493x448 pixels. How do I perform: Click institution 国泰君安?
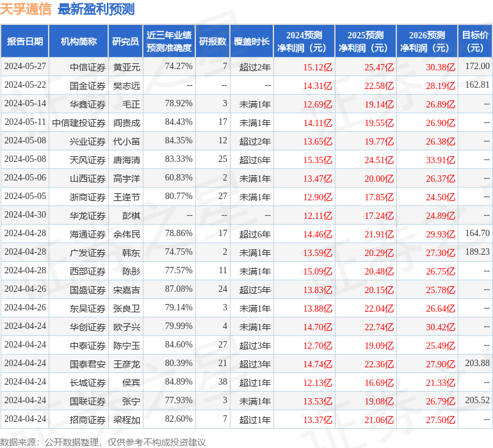[x=88, y=364]
